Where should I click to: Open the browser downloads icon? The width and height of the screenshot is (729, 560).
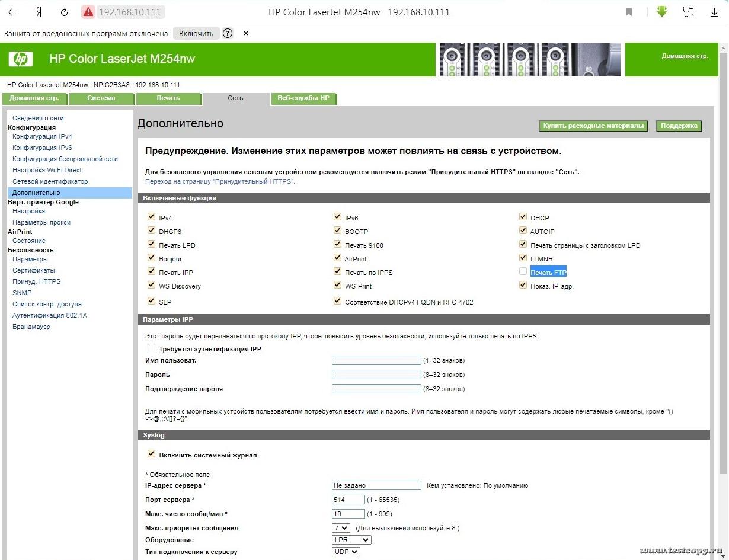714,12
